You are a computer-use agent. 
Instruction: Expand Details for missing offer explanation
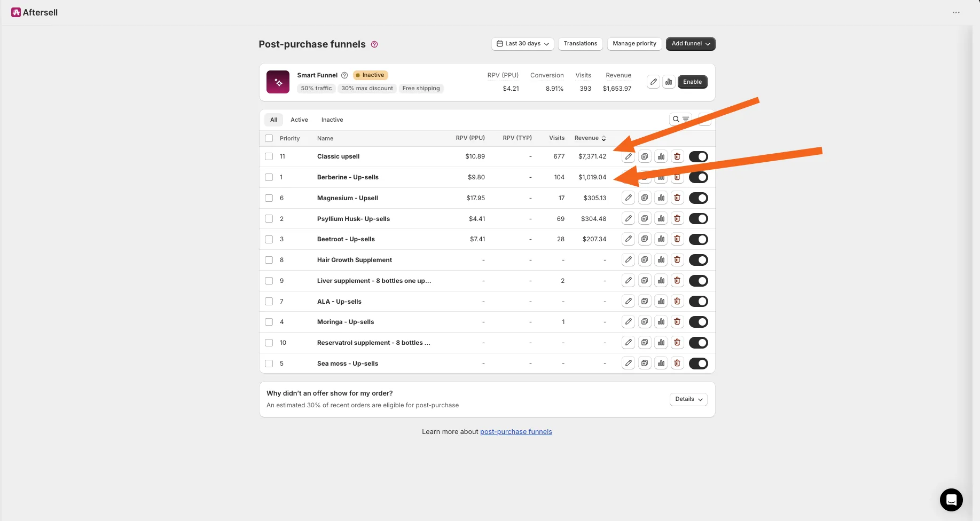tap(688, 399)
